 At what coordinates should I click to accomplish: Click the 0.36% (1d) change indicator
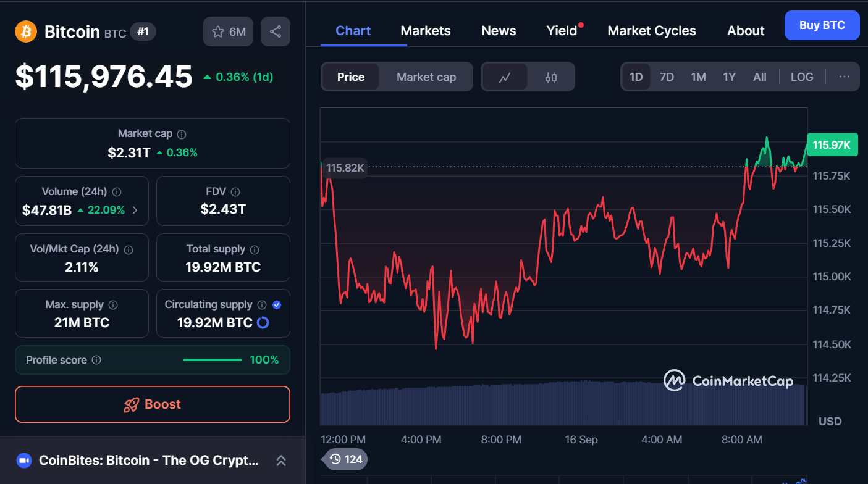pos(238,77)
